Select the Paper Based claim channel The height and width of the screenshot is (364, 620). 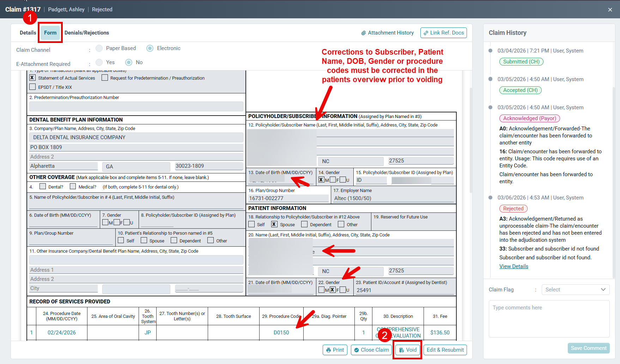point(99,48)
